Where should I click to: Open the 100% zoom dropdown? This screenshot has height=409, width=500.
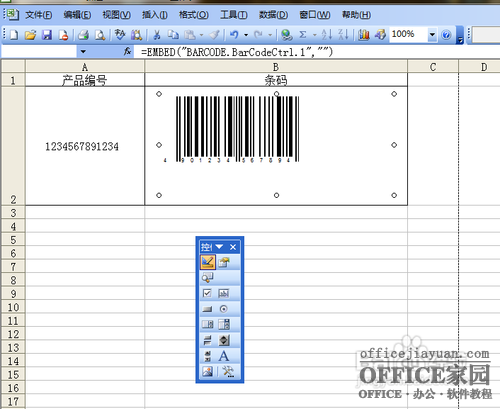[432, 34]
